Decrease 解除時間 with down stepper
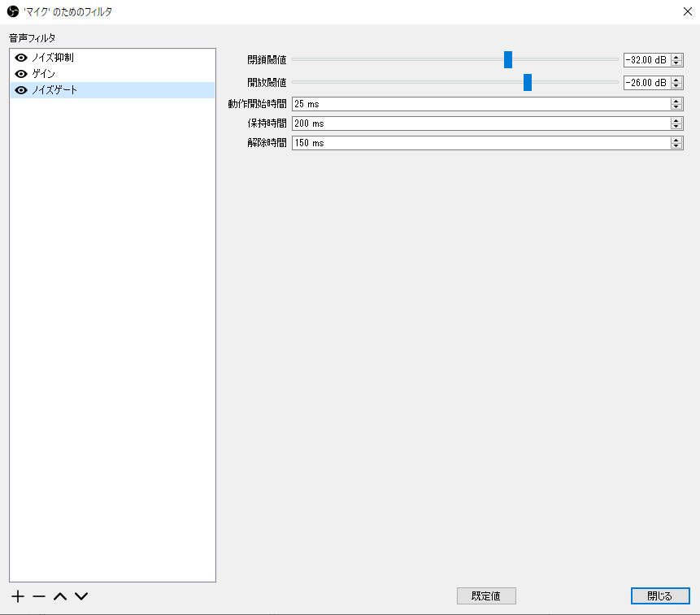 point(676,146)
